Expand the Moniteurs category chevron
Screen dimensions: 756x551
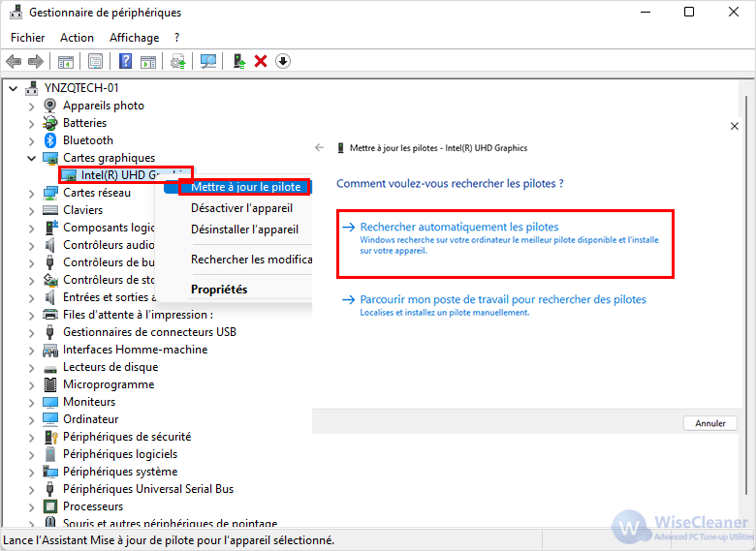pos(31,403)
